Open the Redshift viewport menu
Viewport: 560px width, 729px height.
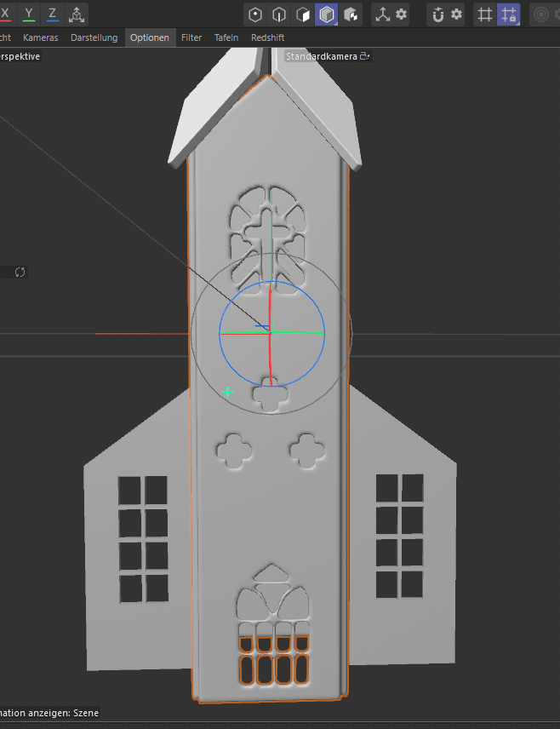click(268, 37)
